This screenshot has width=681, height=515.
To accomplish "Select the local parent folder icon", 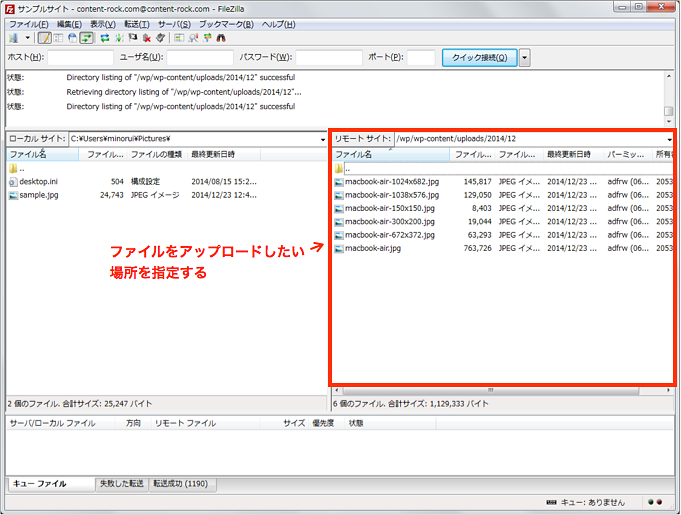I will 13,168.
